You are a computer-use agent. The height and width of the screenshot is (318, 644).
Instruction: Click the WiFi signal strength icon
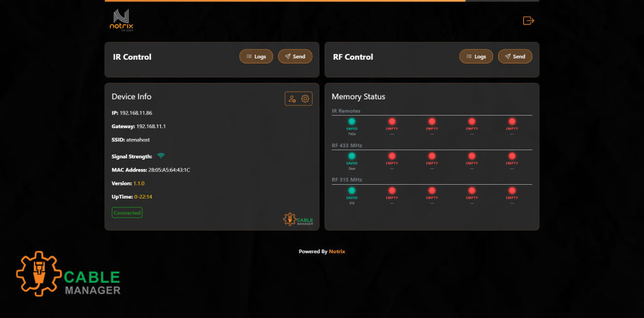coord(161,156)
